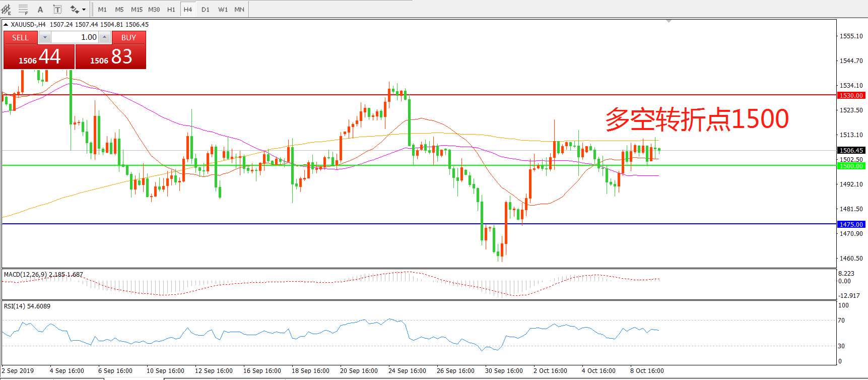Viewport: 868px width, 380px height.
Task: Select the Fibonacci retracement tool
Action: [23, 10]
